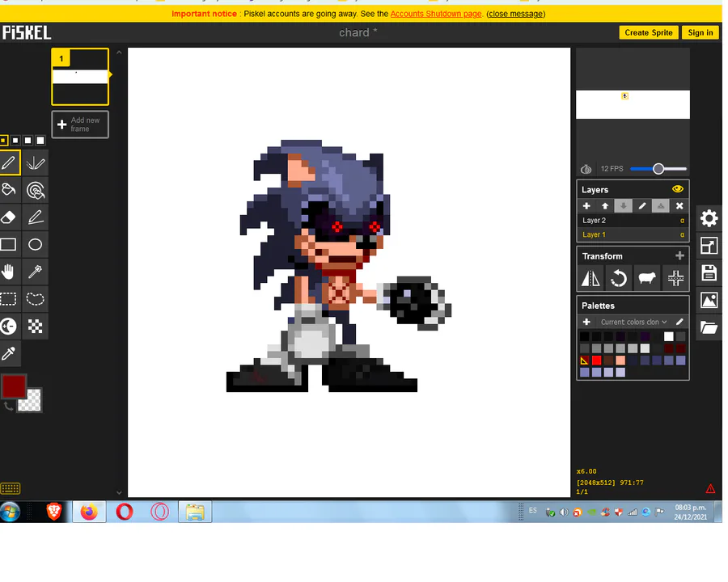Select the Rectangle tool
This screenshot has height=582, width=728.
(9, 244)
